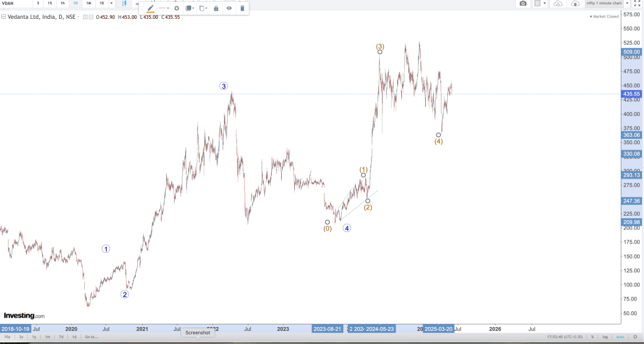This screenshot has height=344, width=644.
Task: Collapse the Vedanta Ltd legend box
Action: tap(3, 17)
